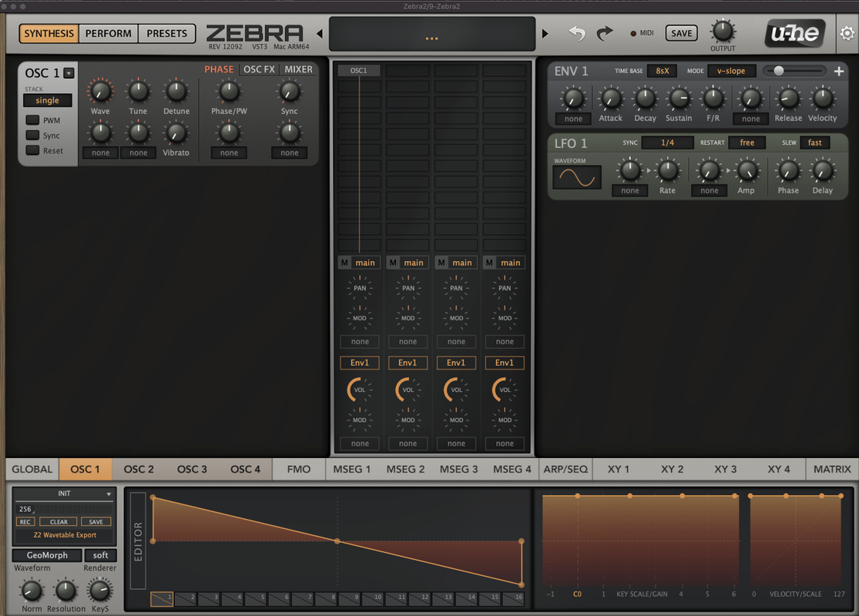Image resolution: width=859 pixels, height=616 pixels.
Task: Open the LFO 1 SYNC 1/4 selector
Action: coord(667,142)
